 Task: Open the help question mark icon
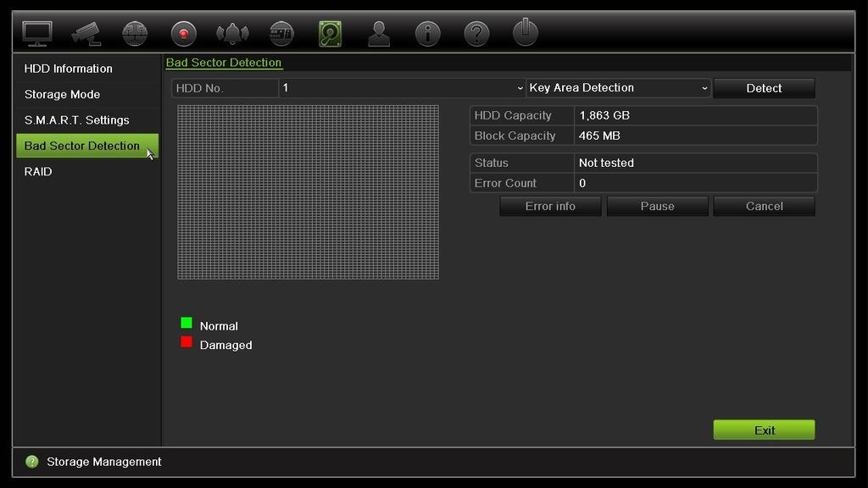pyautogui.click(x=476, y=33)
